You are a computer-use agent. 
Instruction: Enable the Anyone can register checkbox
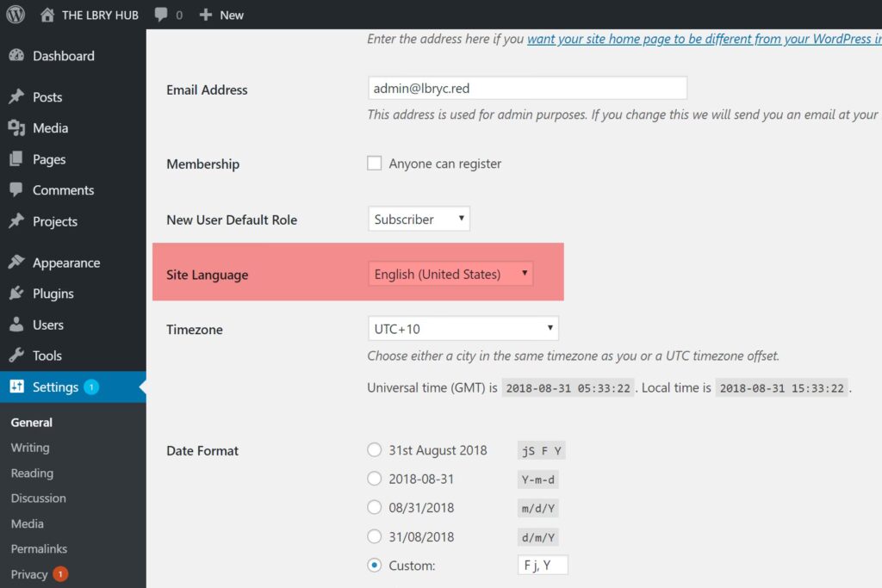coord(375,164)
